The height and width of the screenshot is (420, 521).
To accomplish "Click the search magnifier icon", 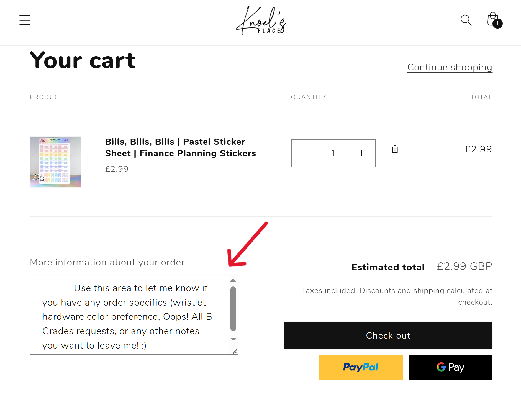I will coord(466,20).
